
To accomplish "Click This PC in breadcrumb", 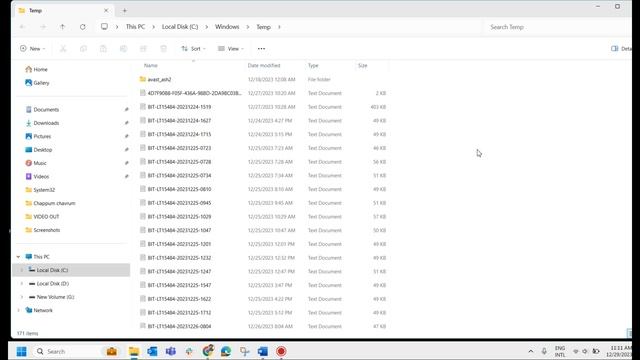I will [x=135, y=27].
